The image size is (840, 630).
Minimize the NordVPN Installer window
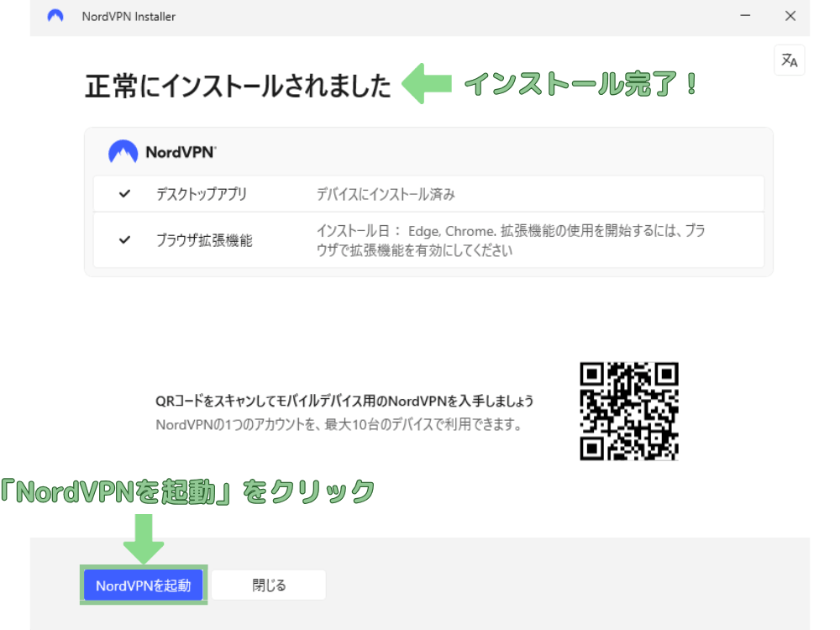tap(745, 16)
